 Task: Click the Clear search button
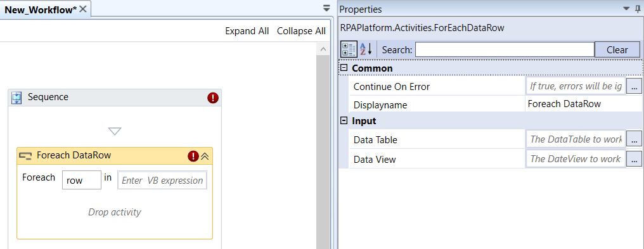pyautogui.click(x=617, y=49)
